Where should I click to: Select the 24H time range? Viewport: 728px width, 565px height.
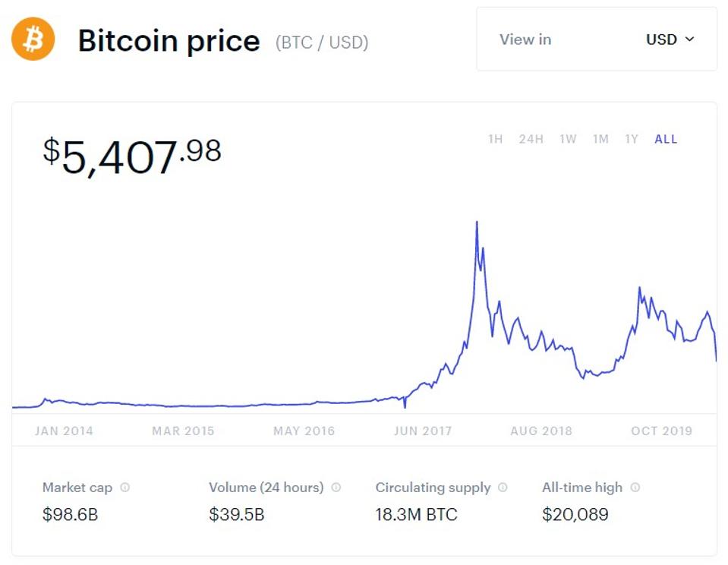click(531, 139)
